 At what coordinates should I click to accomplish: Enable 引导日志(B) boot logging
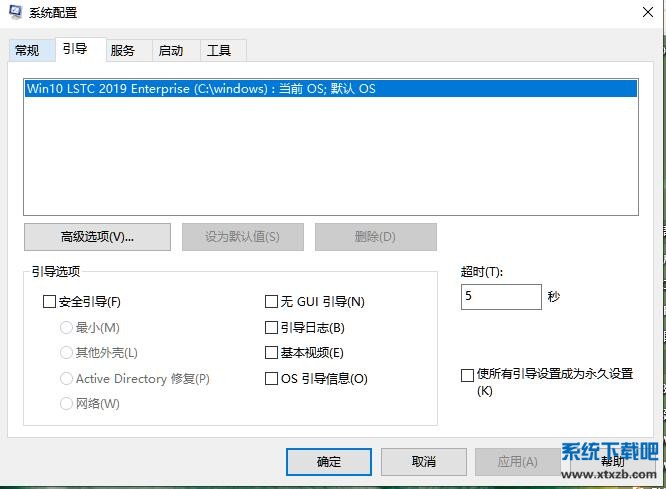coord(271,327)
